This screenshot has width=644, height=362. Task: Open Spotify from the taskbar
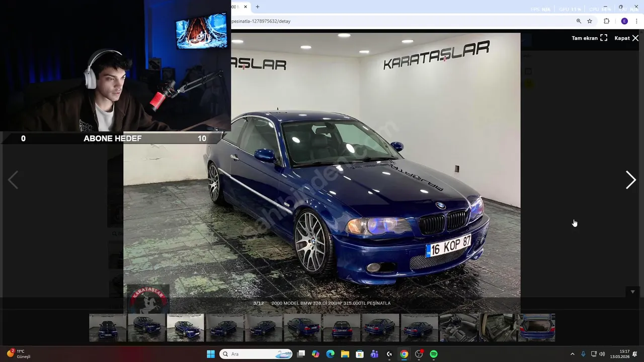click(434, 354)
